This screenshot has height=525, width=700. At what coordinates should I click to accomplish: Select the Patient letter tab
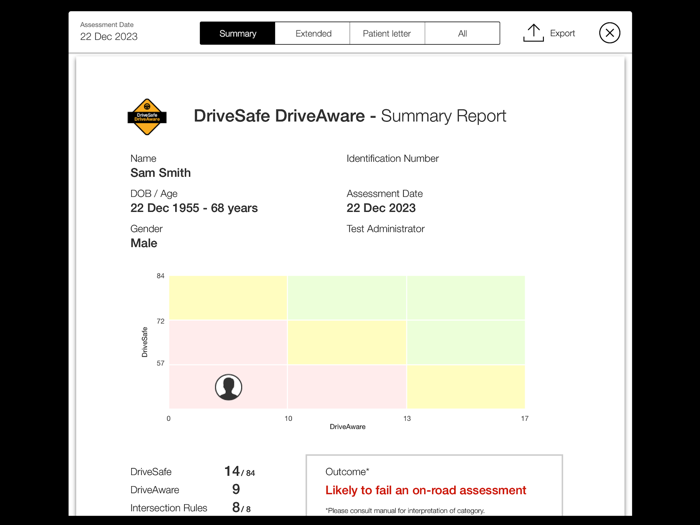[387, 33]
